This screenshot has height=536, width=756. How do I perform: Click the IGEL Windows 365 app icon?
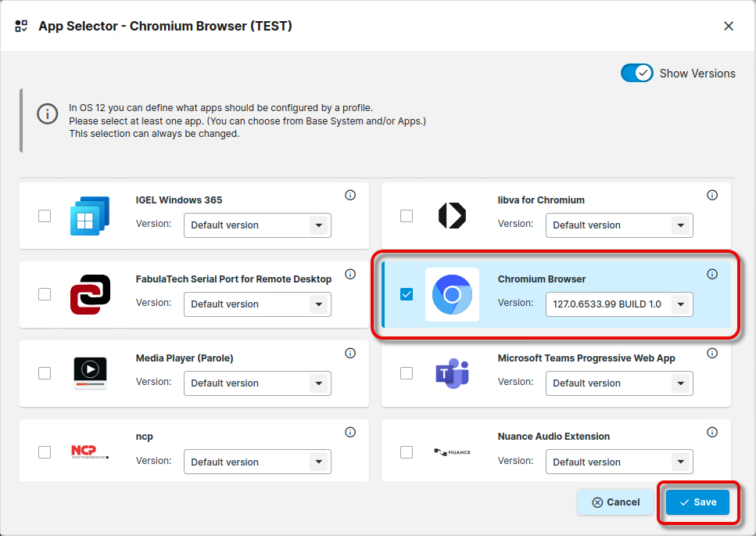coord(90,216)
